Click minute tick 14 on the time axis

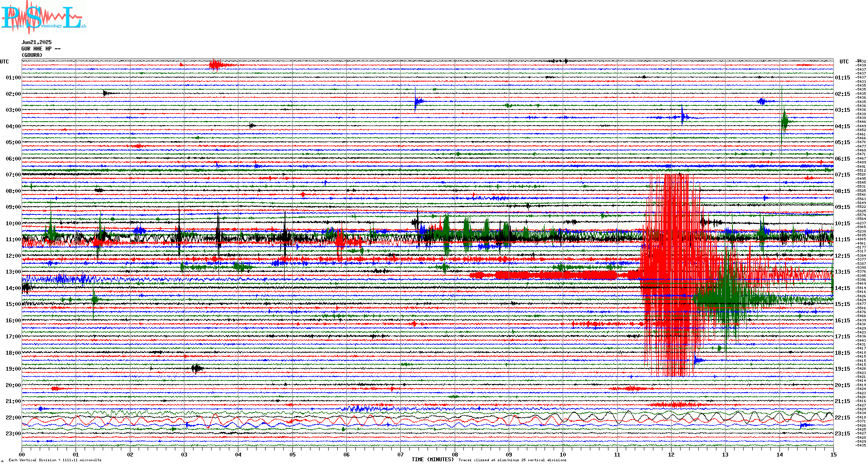[x=779, y=454]
